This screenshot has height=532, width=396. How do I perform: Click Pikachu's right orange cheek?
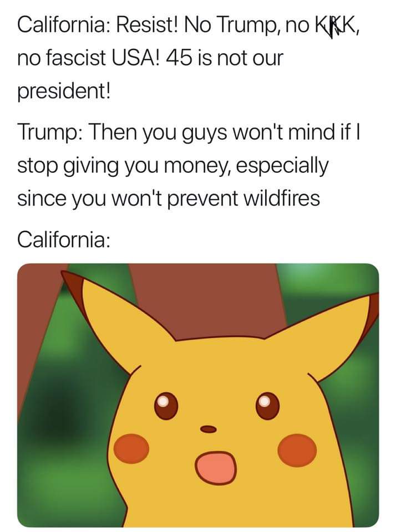[x=297, y=450]
